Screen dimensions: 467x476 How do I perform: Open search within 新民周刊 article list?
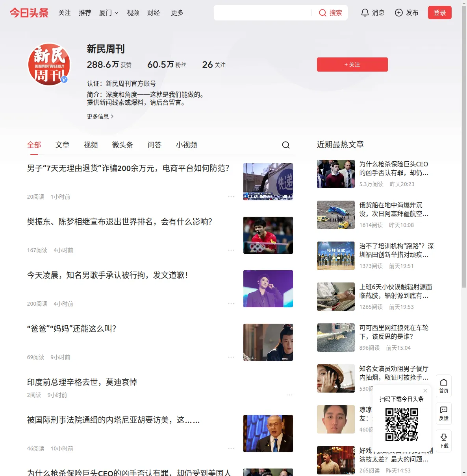coord(286,145)
